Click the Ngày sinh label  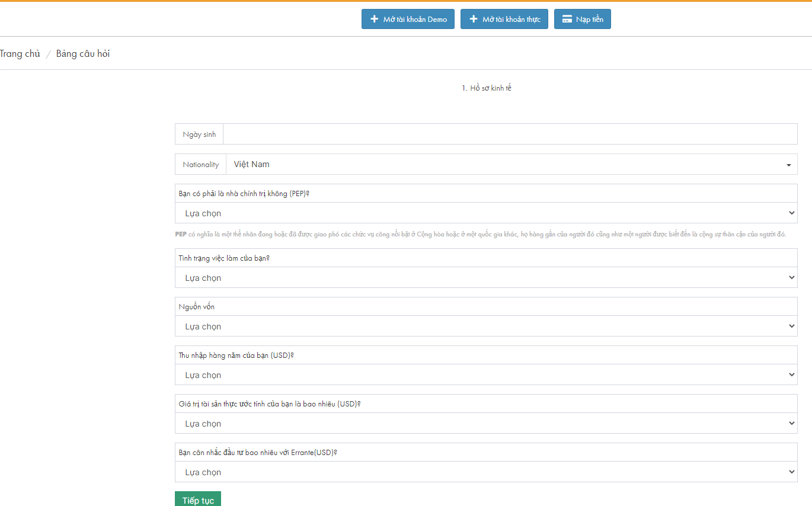(199, 134)
